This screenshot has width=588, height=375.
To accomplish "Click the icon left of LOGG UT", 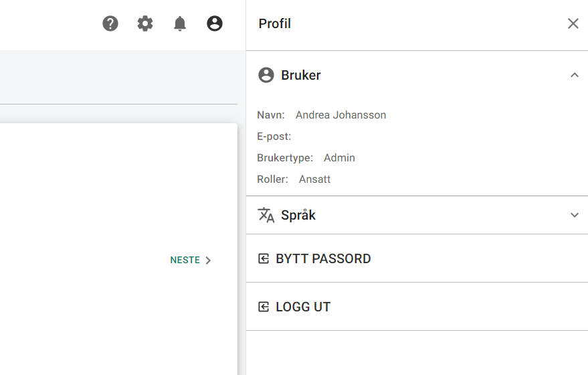I will coord(264,307).
